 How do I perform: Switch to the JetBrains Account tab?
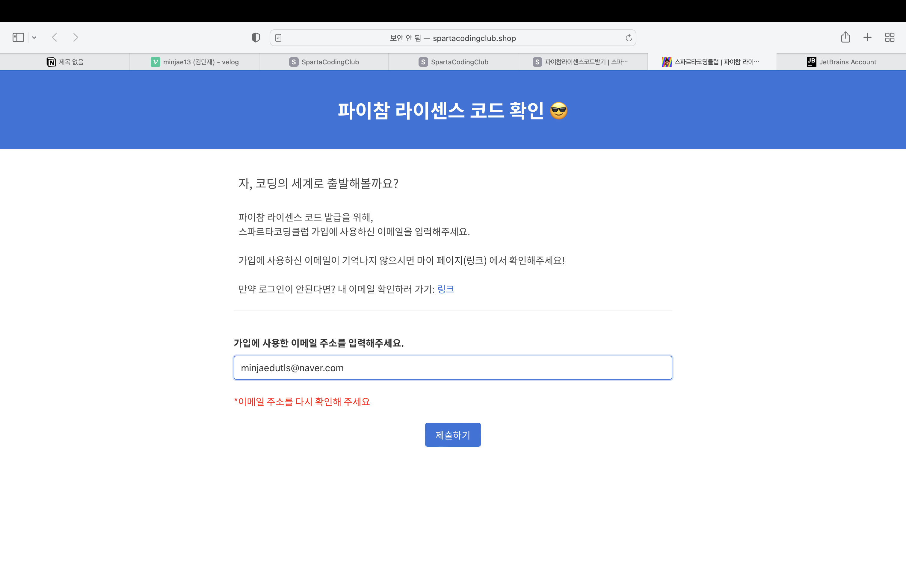coord(841,62)
